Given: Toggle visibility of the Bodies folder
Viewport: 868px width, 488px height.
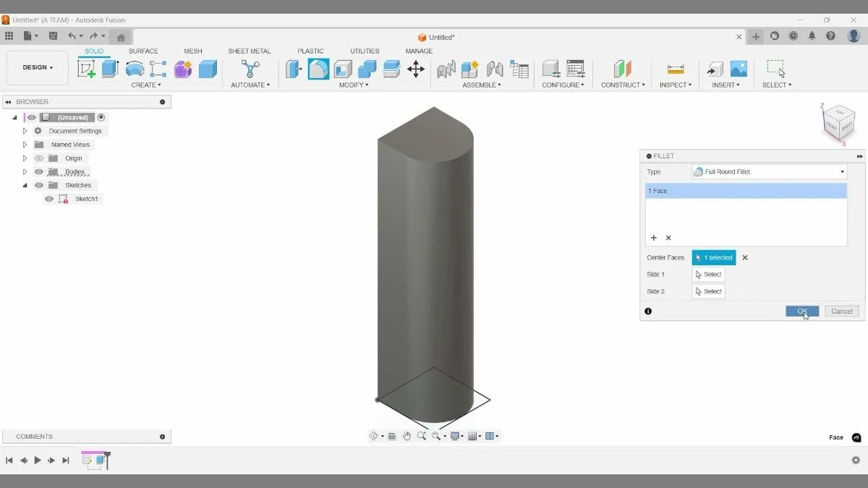Looking at the screenshot, I should 39,171.
